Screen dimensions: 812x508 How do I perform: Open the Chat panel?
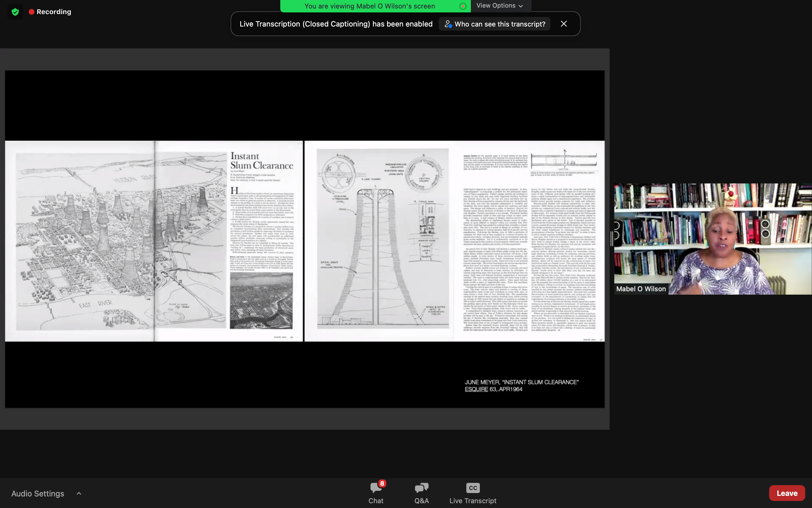pos(376,493)
